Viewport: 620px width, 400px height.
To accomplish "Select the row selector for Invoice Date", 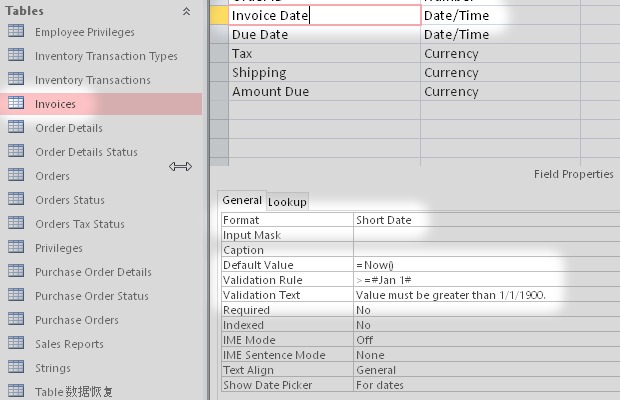I will point(218,15).
